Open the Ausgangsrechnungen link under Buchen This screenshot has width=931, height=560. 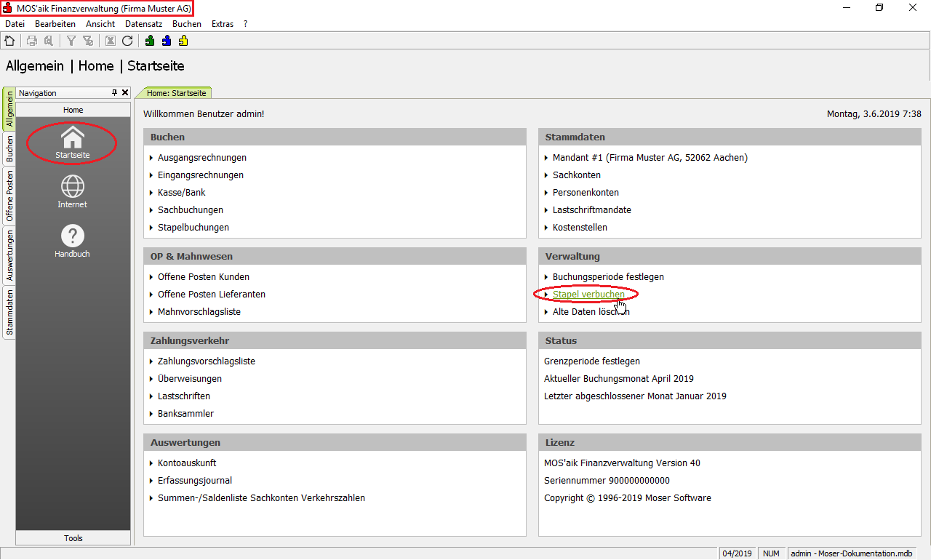click(201, 158)
